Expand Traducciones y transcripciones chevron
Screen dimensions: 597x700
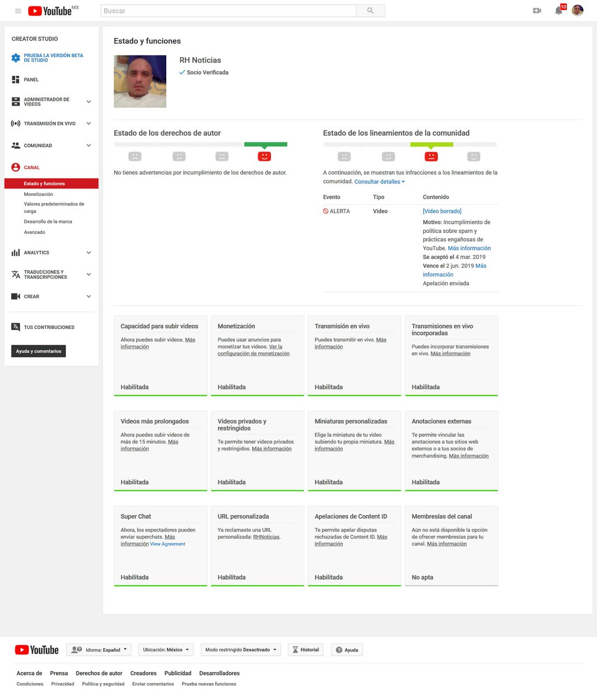(x=89, y=274)
